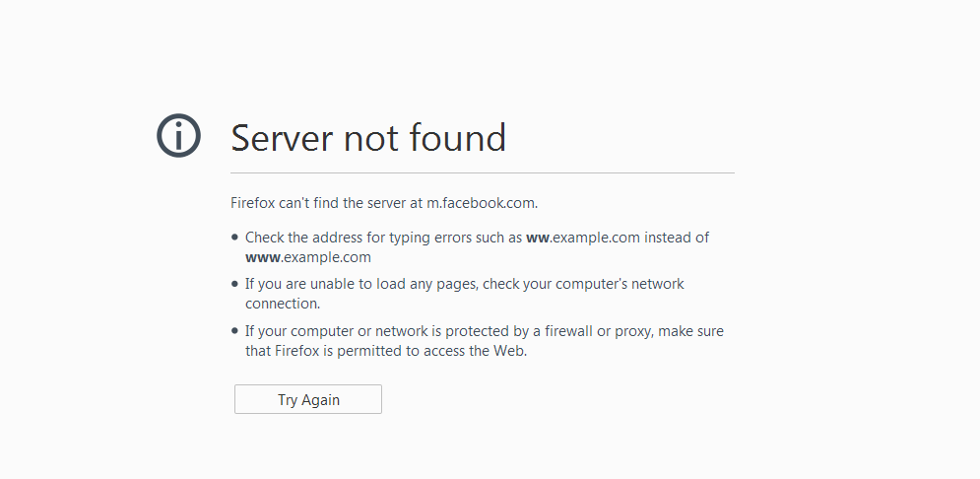Click the words "instead of" in first bullet
Image resolution: width=980 pixels, height=479 pixels.
677,238
